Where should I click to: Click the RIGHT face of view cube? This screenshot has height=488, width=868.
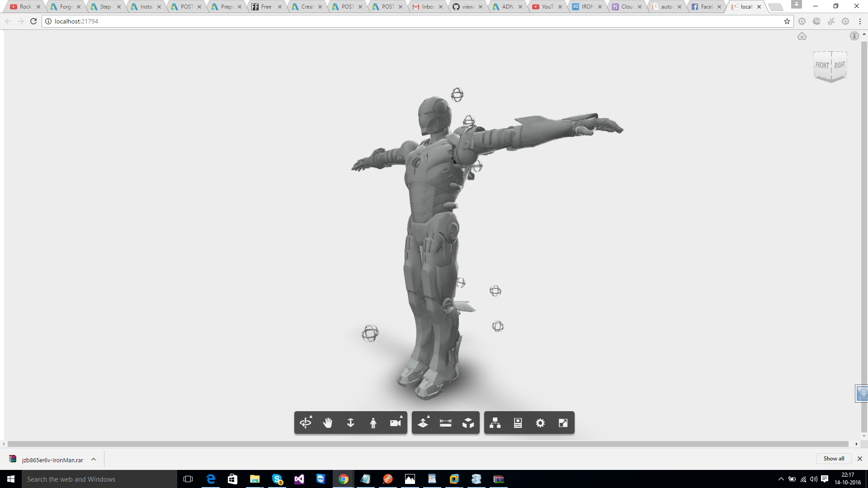[840, 65]
